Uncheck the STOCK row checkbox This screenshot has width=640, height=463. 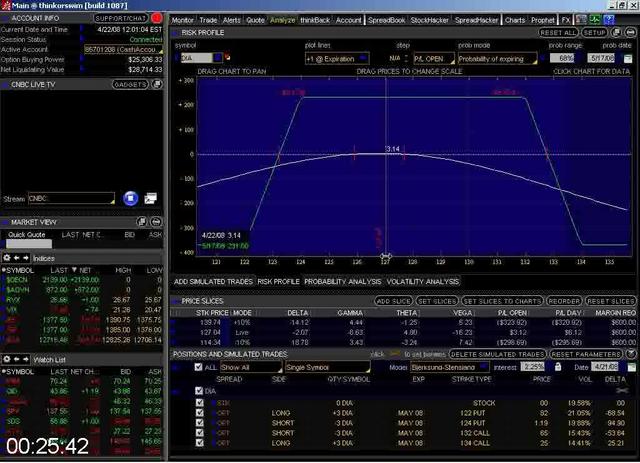pyautogui.click(x=200, y=403)
